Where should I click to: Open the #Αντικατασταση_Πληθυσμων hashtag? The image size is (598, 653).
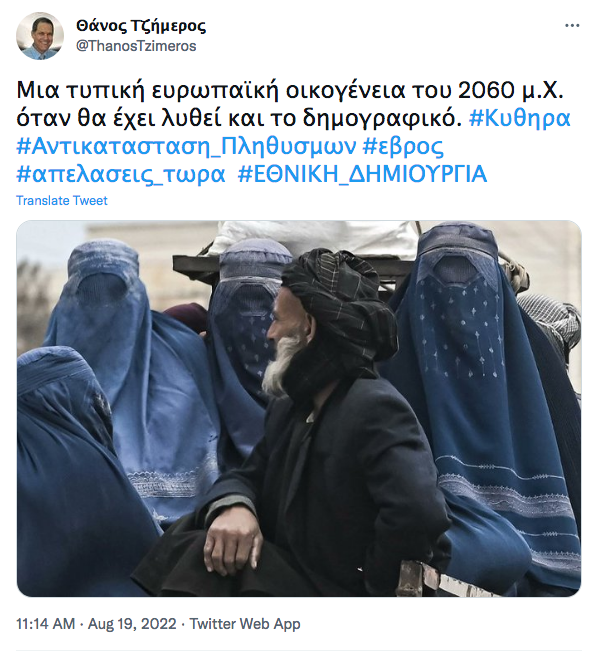pos(186,146)
